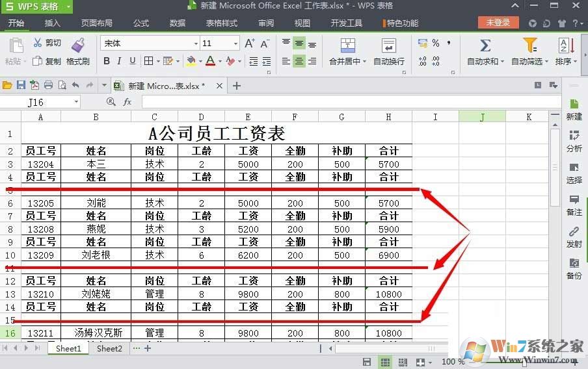Open the 审阅 (Review) tab
Screen dimensions: 588x369
coord(266,23)
